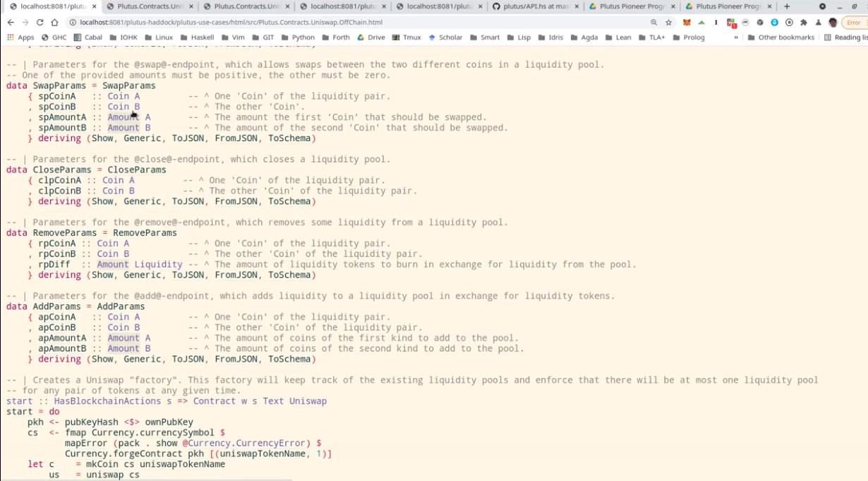The width and height of the screenshot is (868, 481).
Task: Open the Haskell bookmarks folder
Action: pyautogui.click(x=198, y=37)
